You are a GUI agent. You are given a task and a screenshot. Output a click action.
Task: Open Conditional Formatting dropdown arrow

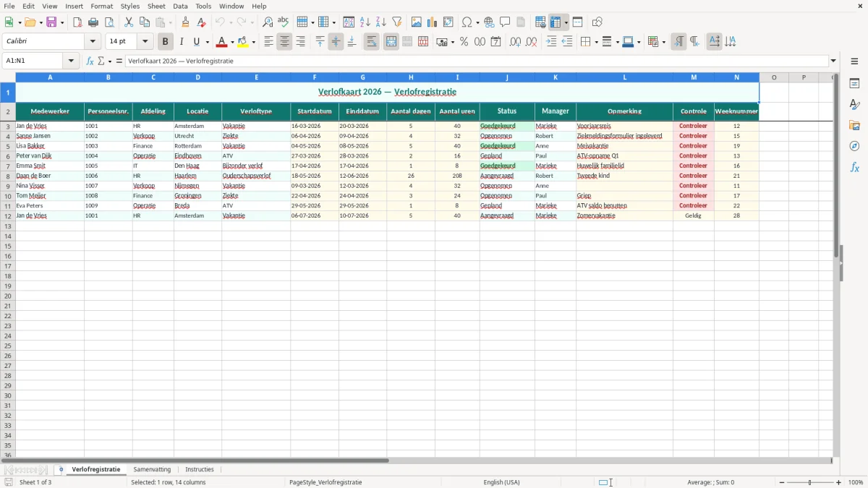point(663,42)
